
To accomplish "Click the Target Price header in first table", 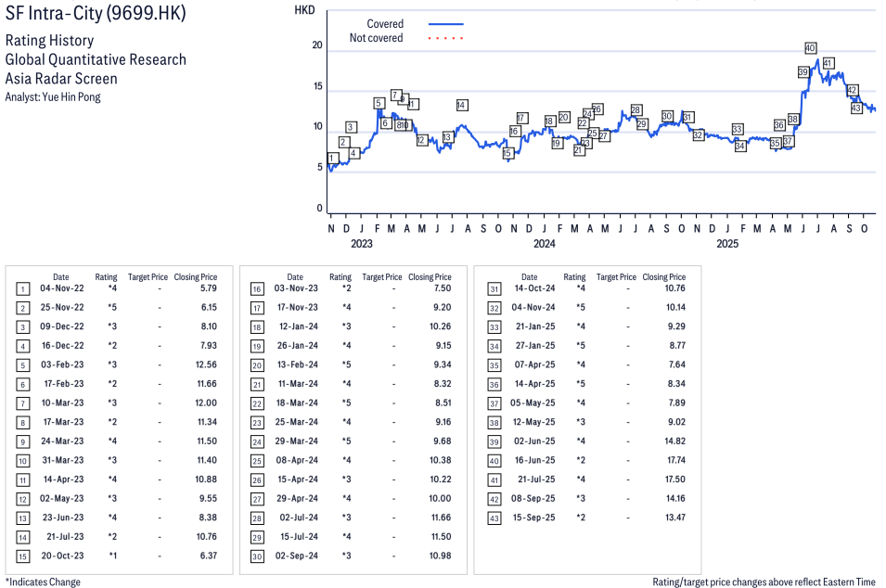I will (148, 277).
